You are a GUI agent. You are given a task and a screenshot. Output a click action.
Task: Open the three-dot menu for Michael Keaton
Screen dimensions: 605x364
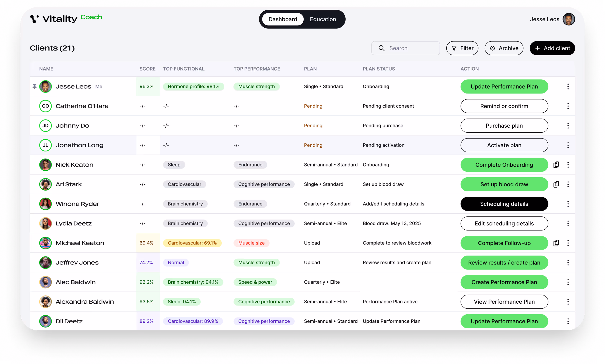point(568,243)
